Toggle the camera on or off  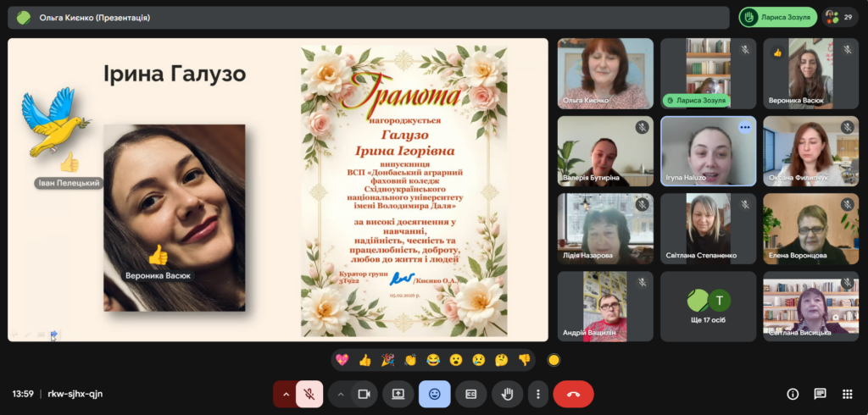(x=364, y=394)
